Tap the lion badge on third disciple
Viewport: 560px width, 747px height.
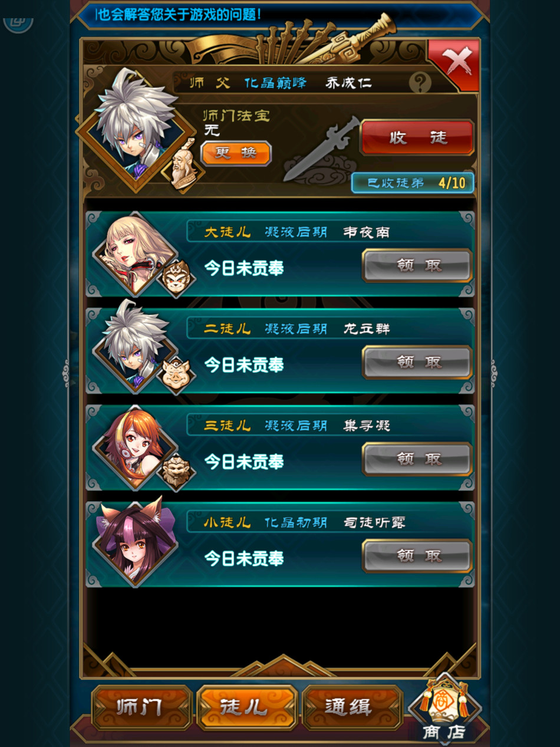176,472
